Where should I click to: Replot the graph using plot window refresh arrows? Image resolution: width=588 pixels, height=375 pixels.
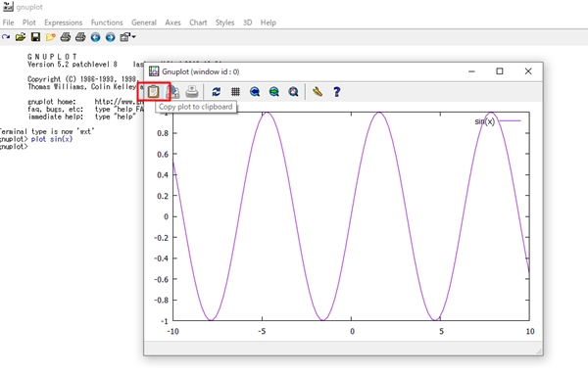tap(217, 92)
